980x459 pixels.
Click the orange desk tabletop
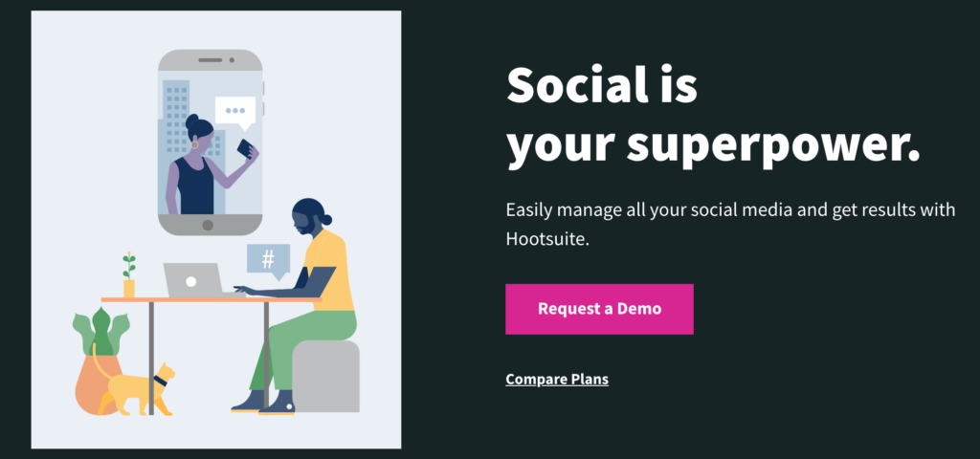(x=211, y=299)
